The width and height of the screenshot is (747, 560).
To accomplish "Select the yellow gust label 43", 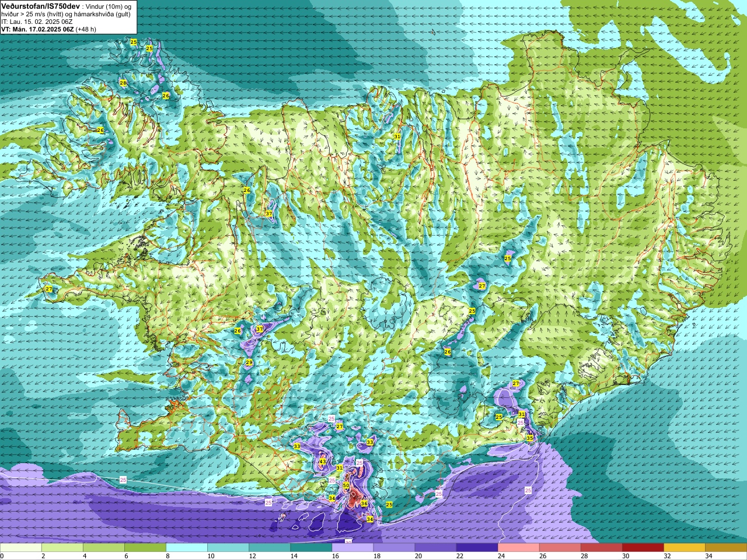I will pyautogui.click(x=323, y=462).
